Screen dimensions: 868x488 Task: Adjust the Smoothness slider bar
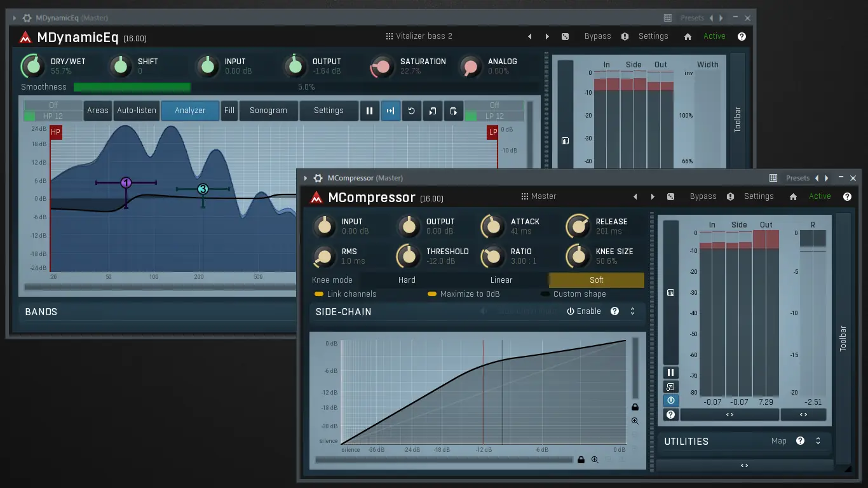tap(306, 87)
